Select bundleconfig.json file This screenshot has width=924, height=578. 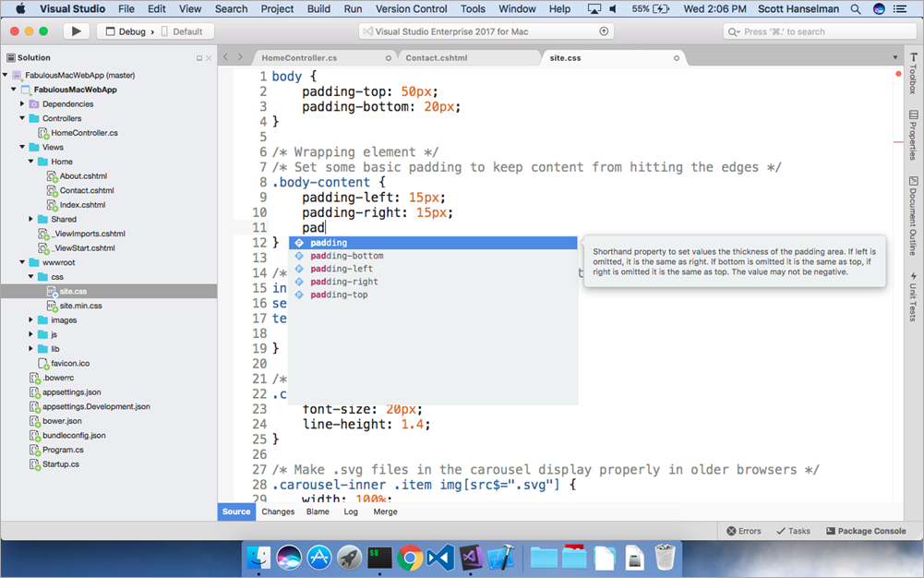point(74,436)
